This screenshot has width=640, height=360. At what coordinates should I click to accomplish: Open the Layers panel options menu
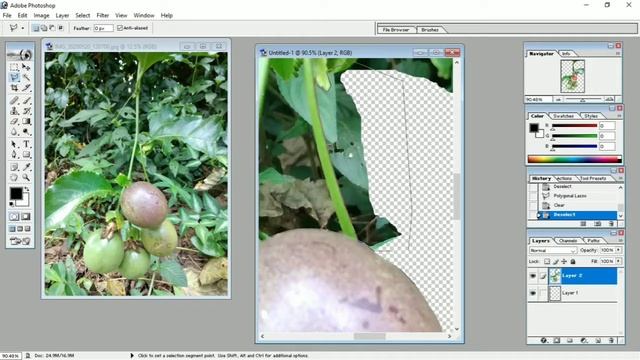[x=620, y=241]
